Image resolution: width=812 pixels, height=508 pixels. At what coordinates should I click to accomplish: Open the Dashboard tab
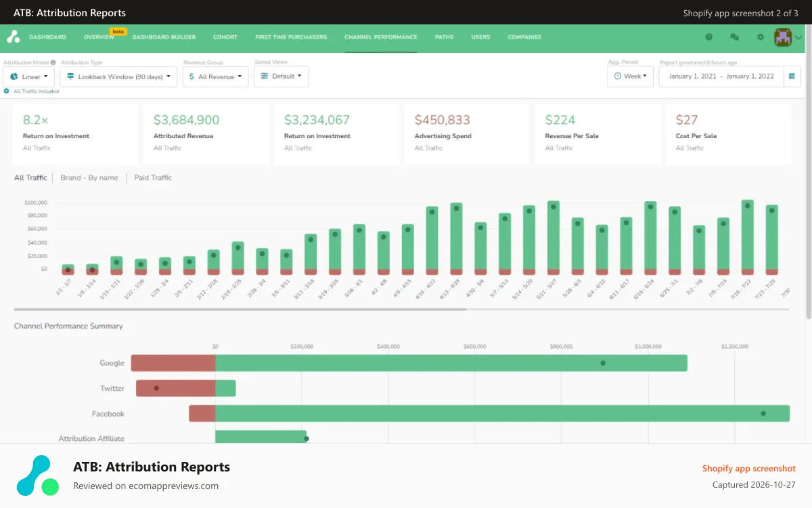point(47,37)
